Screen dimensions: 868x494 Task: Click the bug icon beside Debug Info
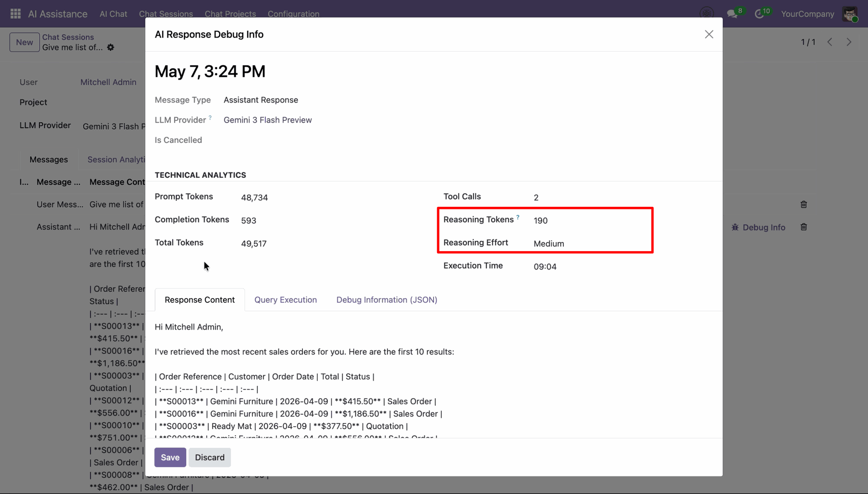point(735,228)
